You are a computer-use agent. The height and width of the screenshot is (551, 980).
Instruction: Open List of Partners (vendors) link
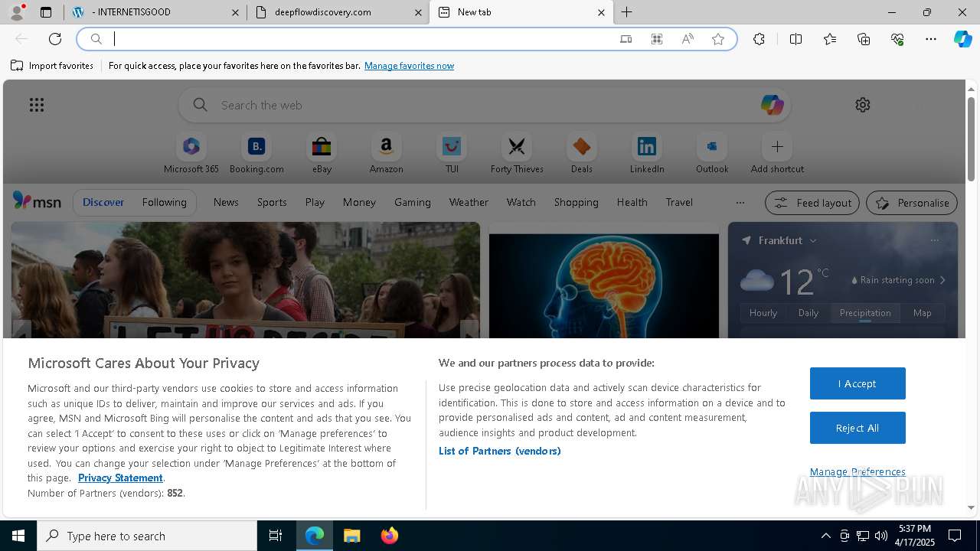499,451
